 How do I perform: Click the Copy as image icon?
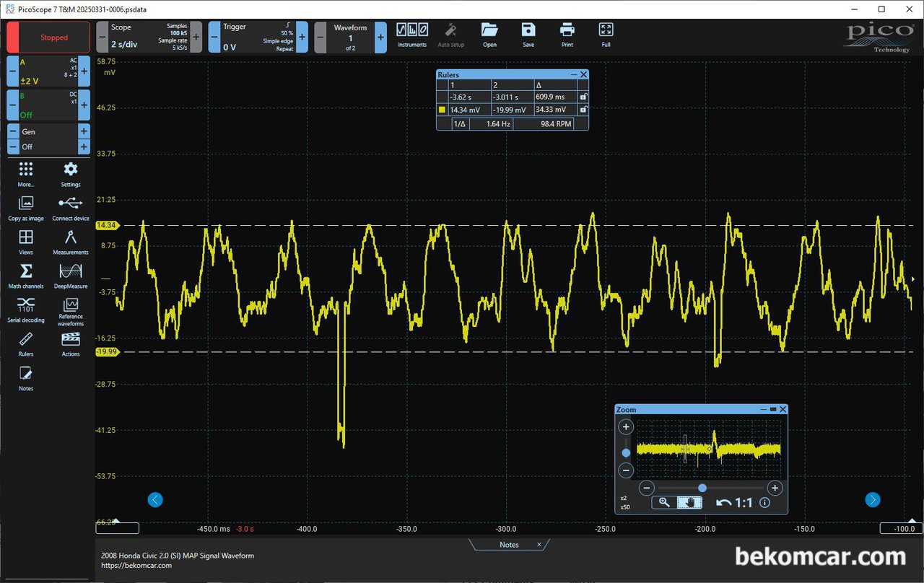pyautogui.click(x=26, y=208)
